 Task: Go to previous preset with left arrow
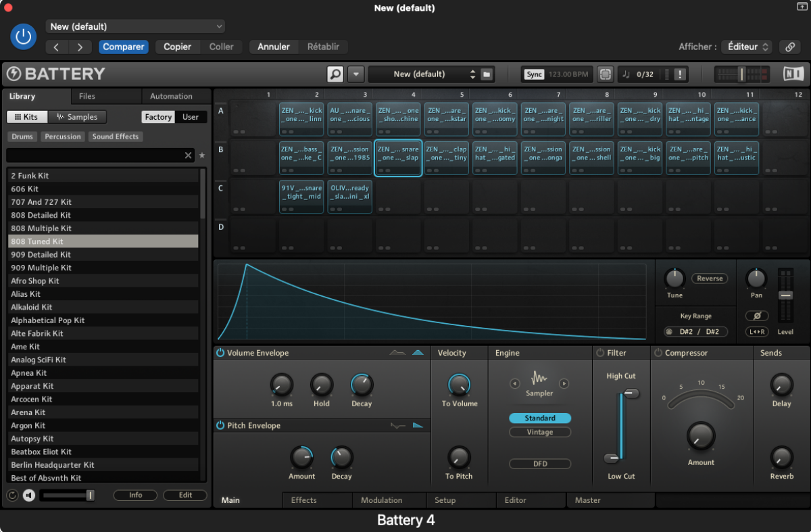57,47
